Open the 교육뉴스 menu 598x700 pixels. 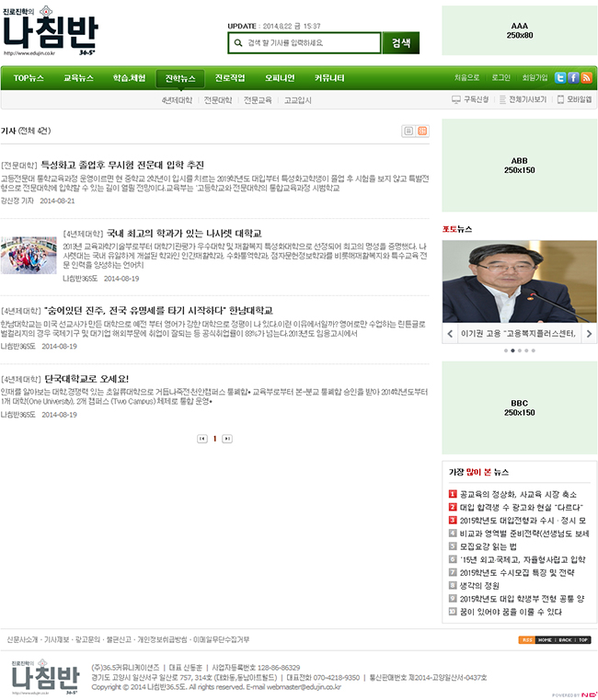tap(78, 78)
